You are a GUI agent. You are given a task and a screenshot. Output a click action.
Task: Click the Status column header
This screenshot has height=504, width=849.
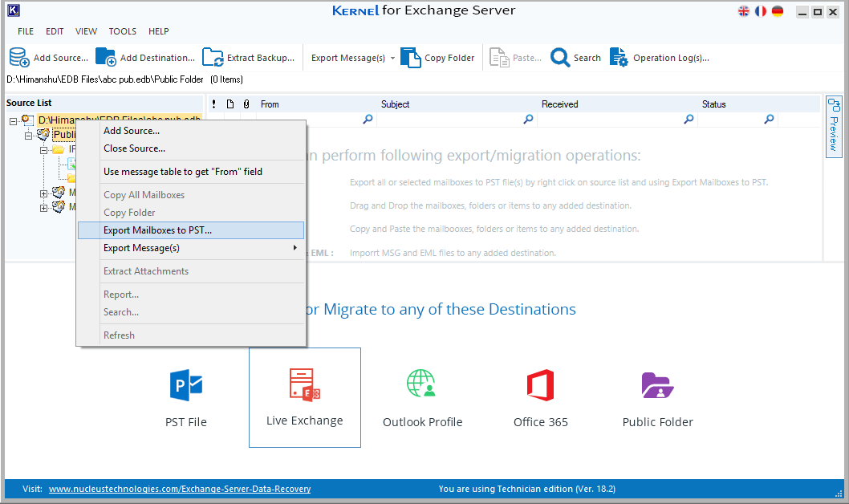tap(713, 104)
